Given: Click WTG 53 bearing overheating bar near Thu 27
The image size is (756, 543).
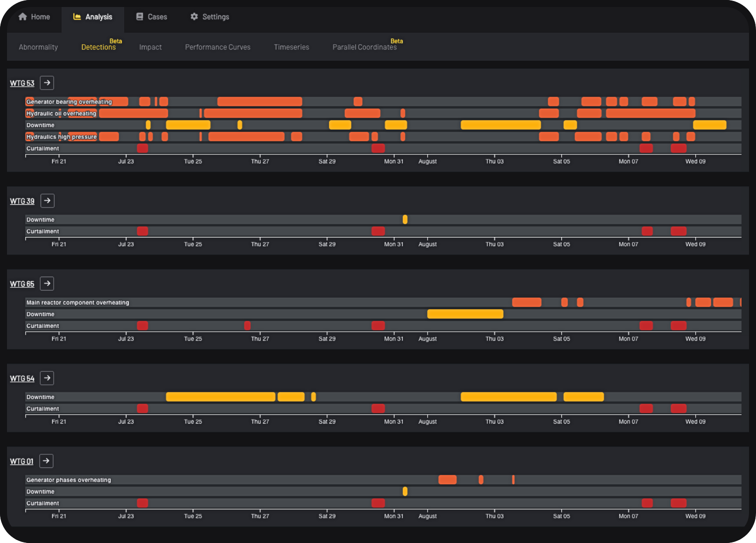Looking at the screenshot, I should tap(259, 101).
